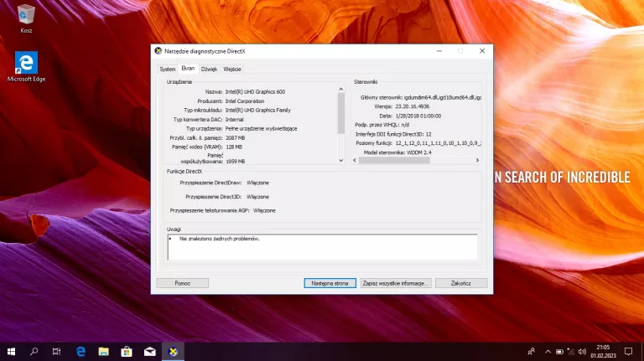
Task: Open taskbar search magnifier
Action: click(34, 352)
